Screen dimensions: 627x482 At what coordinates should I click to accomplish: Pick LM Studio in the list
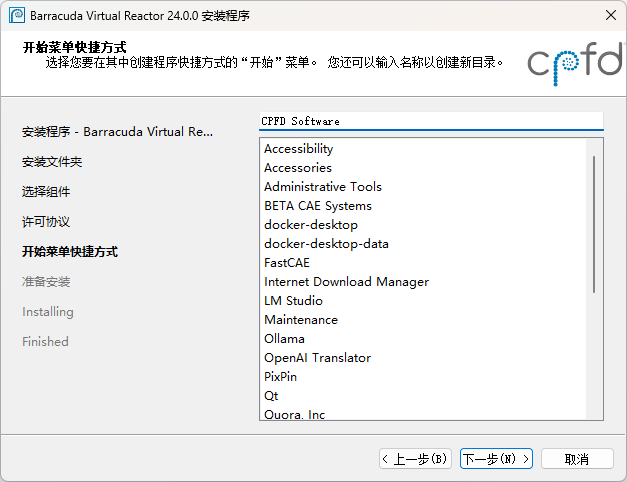[293, 301]
